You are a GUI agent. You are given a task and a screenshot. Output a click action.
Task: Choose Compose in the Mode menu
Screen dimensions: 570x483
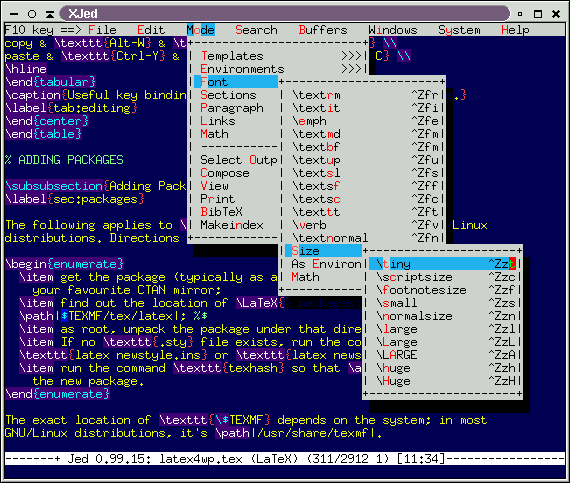[x=236, y=173]
